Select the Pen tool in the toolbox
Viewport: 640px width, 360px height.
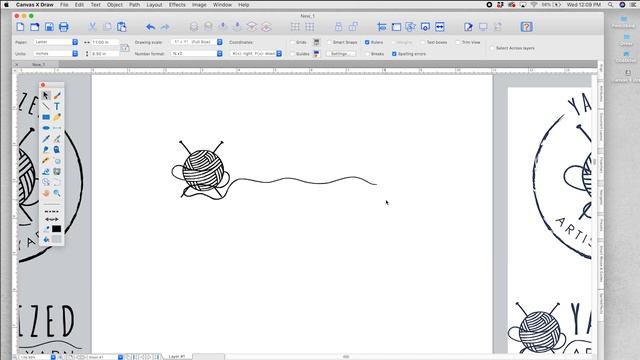point(46,139)
